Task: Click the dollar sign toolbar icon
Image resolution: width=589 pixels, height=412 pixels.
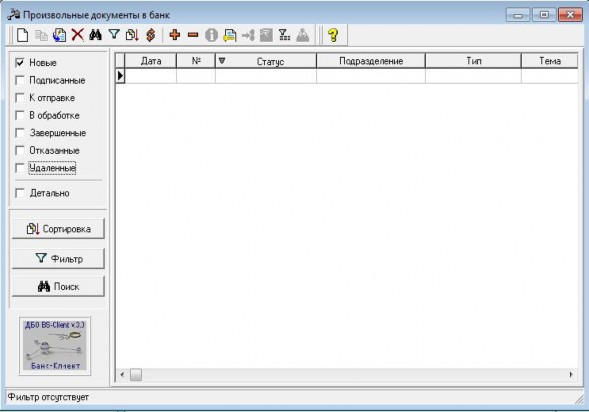Action: coord(151,35)
